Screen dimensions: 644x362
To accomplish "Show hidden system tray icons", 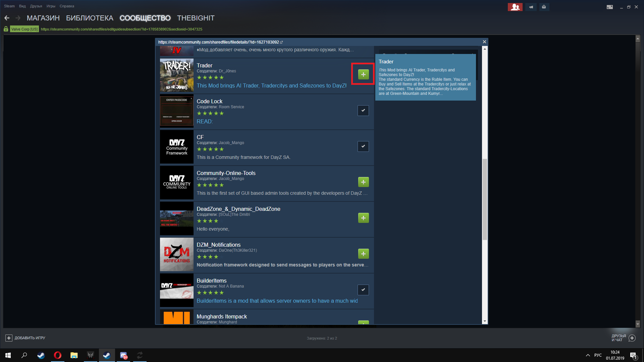I will (x=588, y=355).
